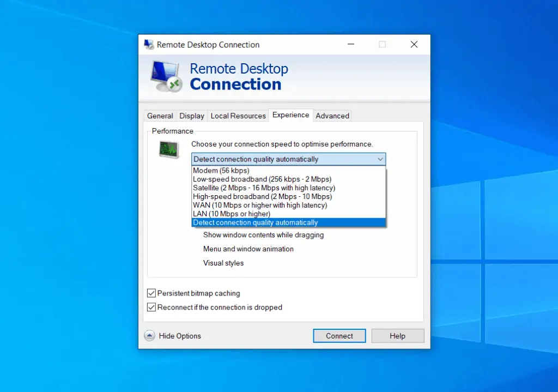Click the Connect button
558x392 pixels.
(x=339, y=335)
